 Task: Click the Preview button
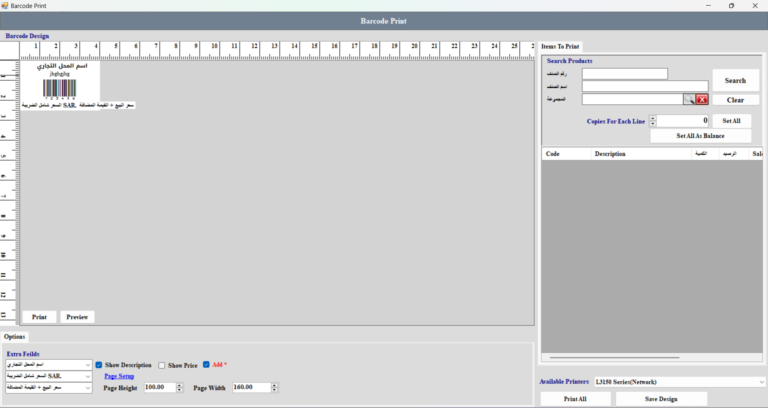click(x=77, y=317)
